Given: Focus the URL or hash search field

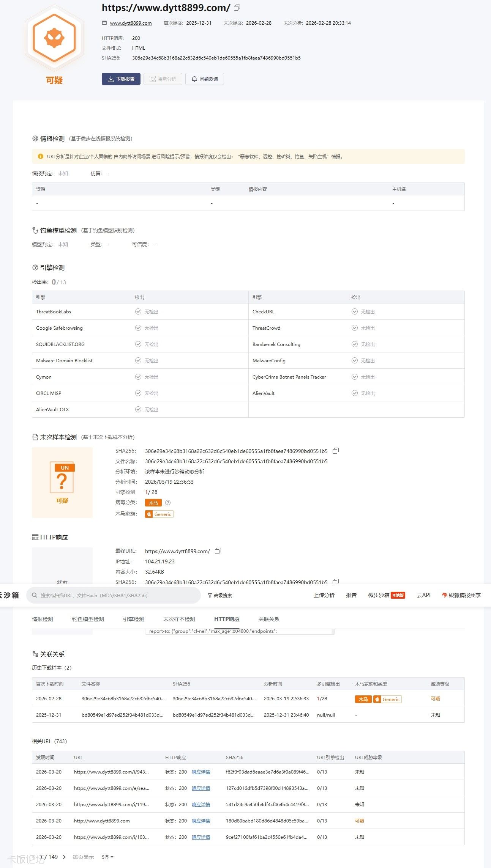Looking at the screenshot, I should [x=114, y=595].
